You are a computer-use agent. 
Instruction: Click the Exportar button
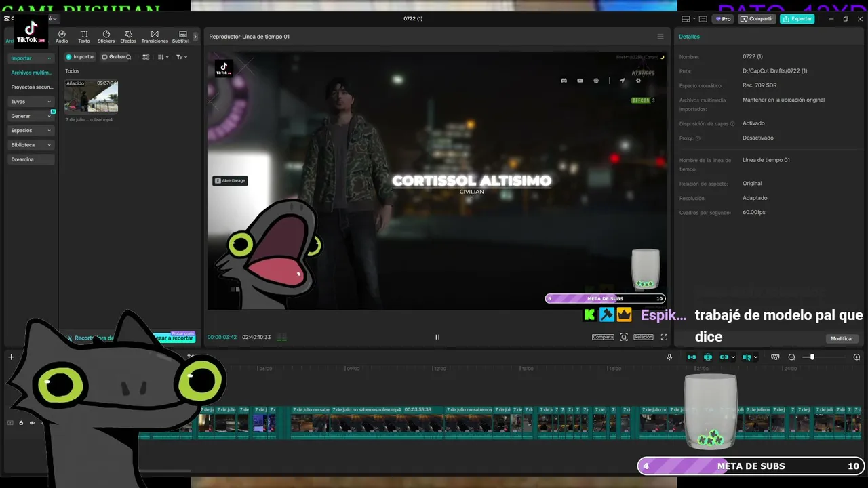pos(797,19)
